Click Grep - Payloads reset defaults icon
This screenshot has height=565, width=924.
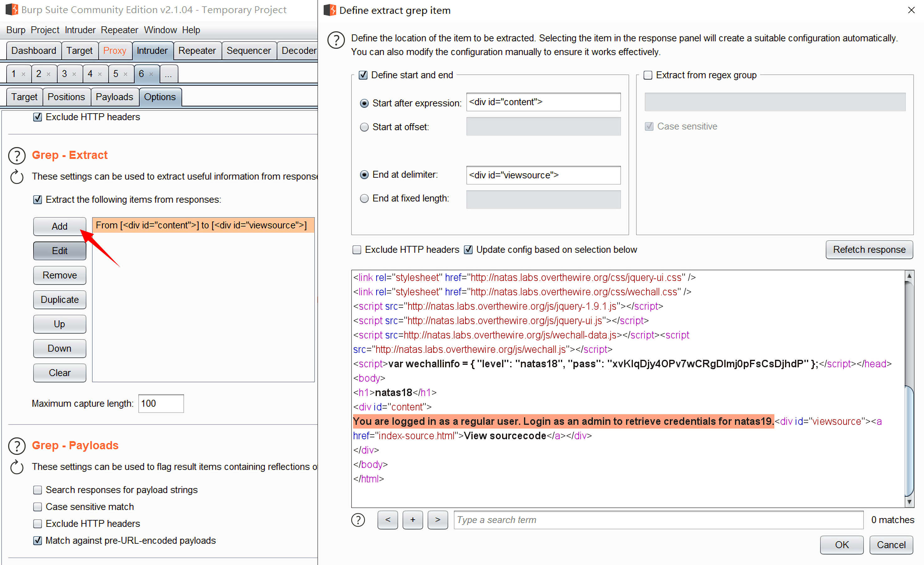click(x=17, y=467)
